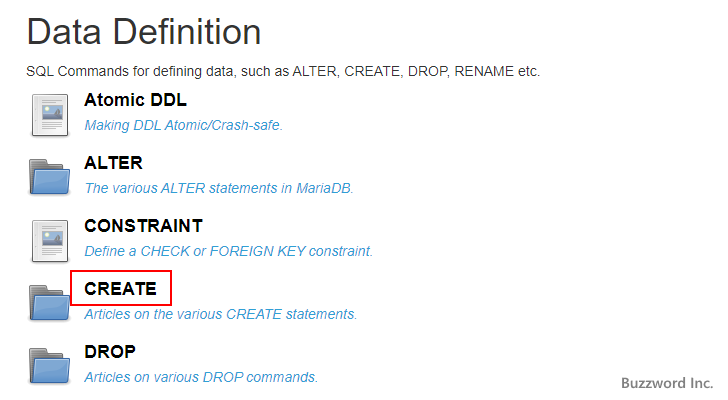Open the Atomic DDL article title
Image resolution: width=728 pixels, height=400 pixels.
(x=135, y=100)
